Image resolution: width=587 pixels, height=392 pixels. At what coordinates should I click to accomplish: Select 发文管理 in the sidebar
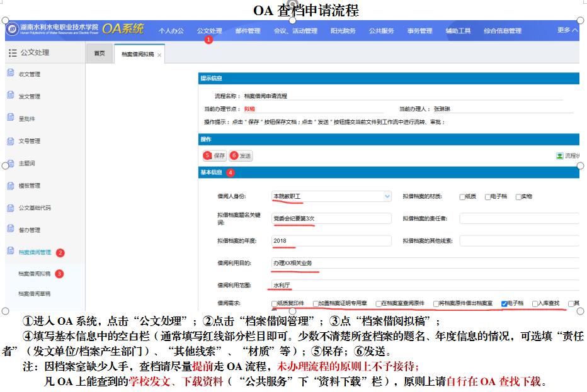(30, 96)
